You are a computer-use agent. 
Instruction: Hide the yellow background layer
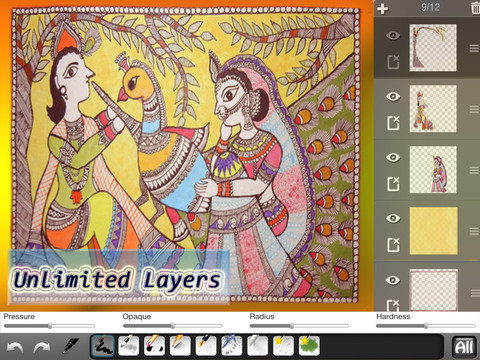coord(393,218)
